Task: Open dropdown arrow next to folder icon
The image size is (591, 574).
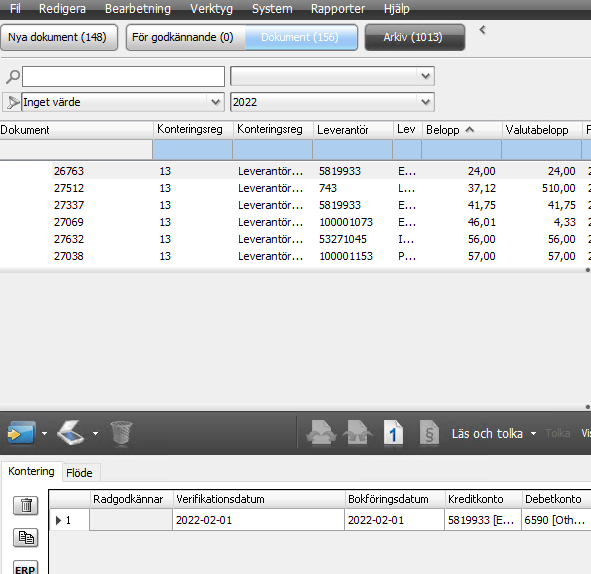Action: click(x=44, y=433)
